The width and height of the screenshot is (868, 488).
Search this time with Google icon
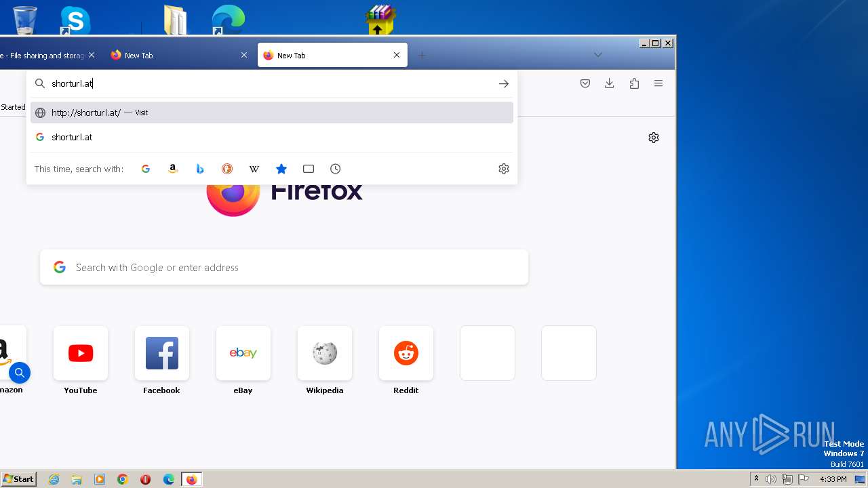[145, 169]
